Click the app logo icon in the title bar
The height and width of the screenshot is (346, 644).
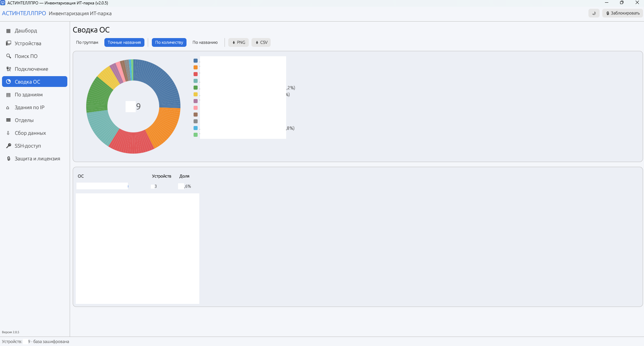[3, 3]
